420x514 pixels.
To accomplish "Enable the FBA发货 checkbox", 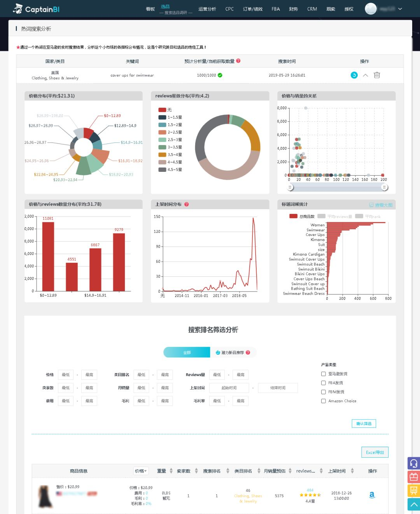I will [324, 383].
